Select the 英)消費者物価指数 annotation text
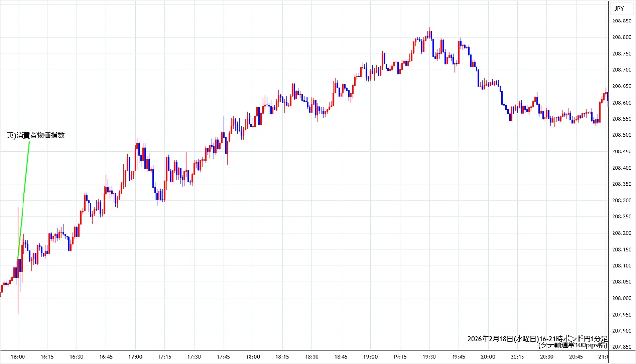The width and height of the screenshot is (636, 364). (x=36, y=135)
